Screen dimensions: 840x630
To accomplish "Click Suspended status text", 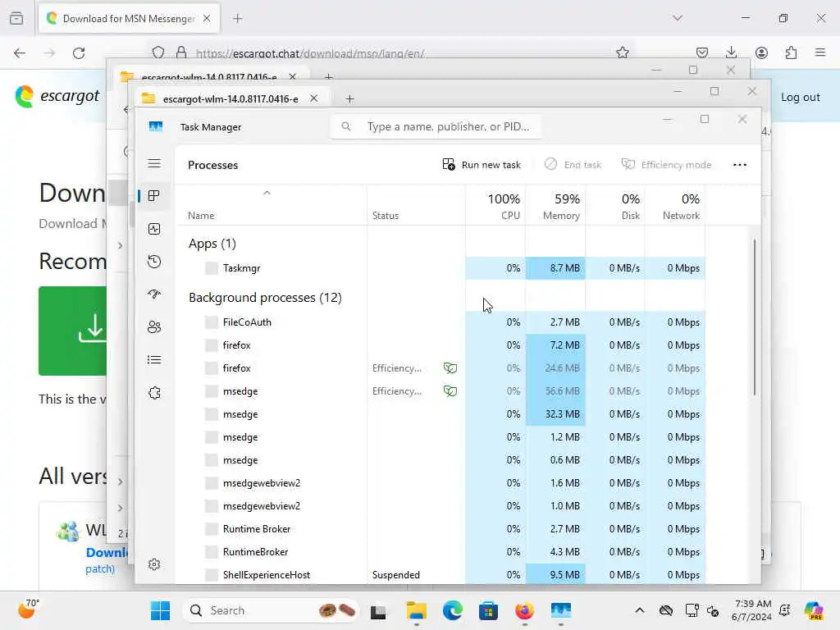I will pyautogui.click(x=396, y=575).
